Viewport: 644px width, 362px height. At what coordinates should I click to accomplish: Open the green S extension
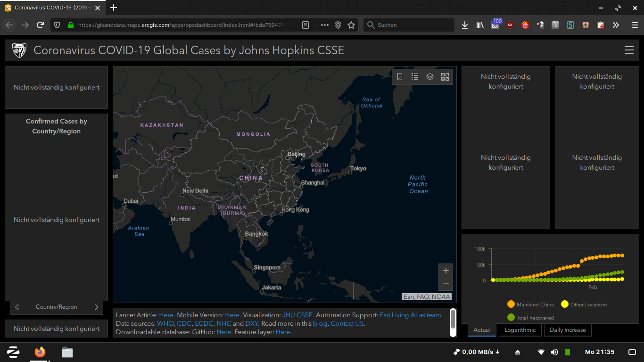pos(570,25)
